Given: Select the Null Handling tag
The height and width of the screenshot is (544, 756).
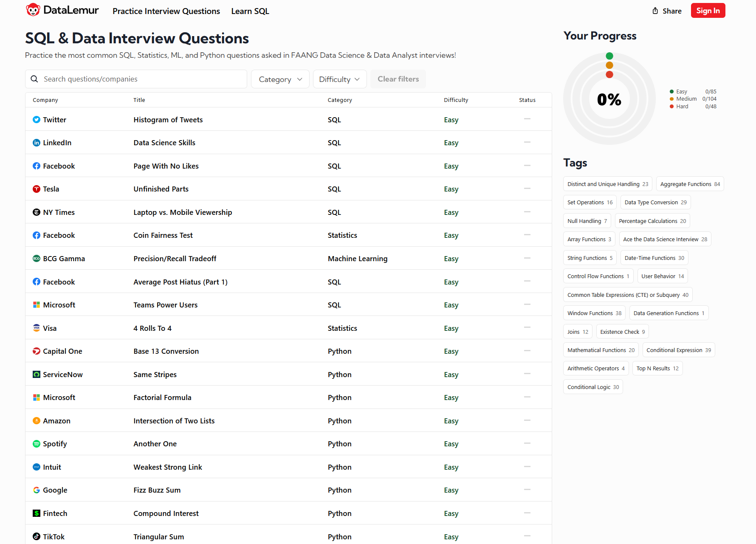Looking at the screenshot, I should (587, 221).
